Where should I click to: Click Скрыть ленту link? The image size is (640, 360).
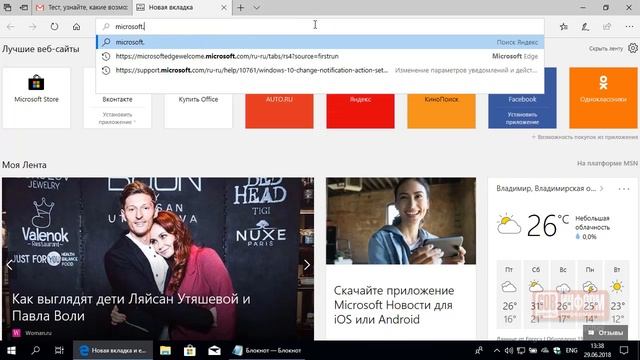(606, 49)
